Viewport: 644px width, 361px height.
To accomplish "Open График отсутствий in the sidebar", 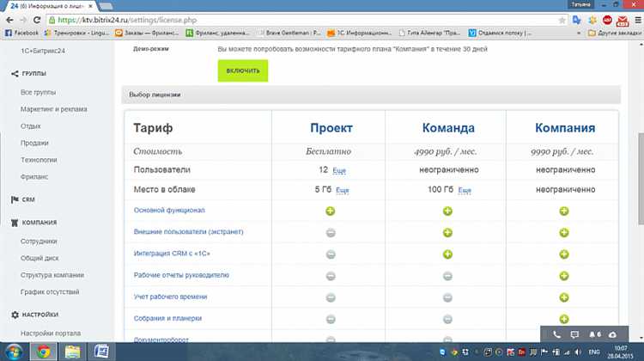I will pos(50,291).
